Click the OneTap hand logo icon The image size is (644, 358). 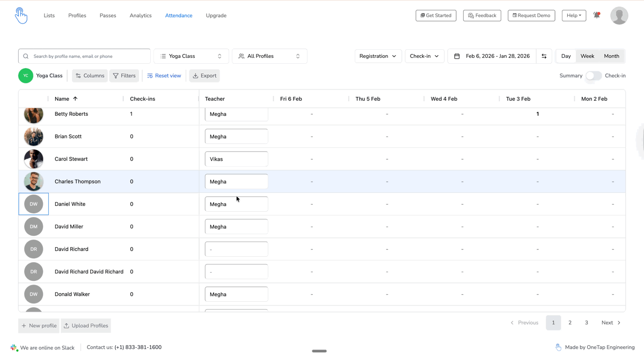pyautogui.click(x=21, y=16)
